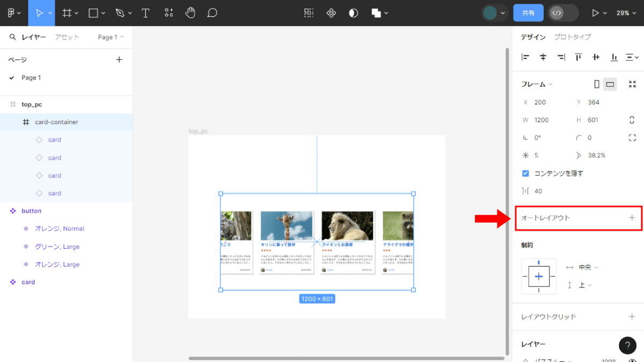Click the W width field showing 1200
Image resolution: width=644 pixels, height=362 pixels.
(x=541, y=120)
